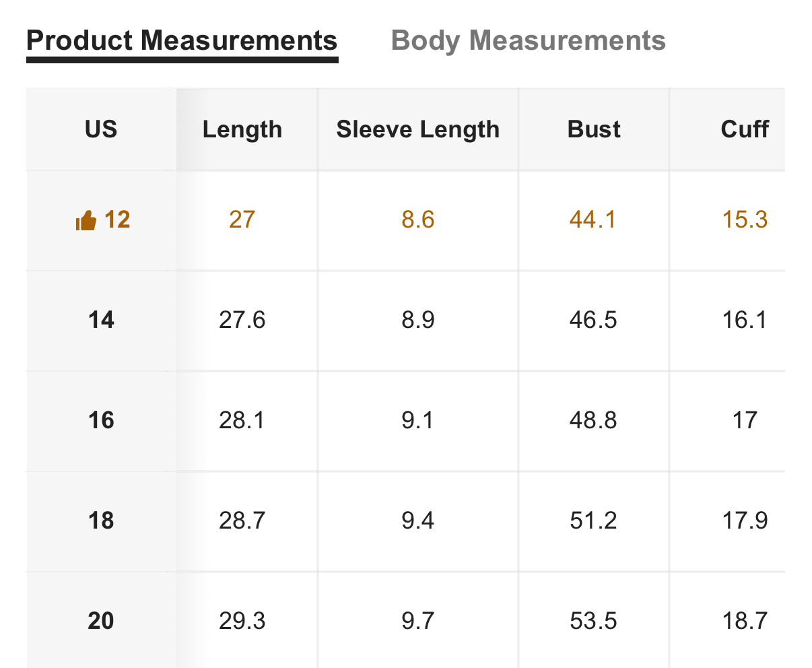Click the 44.1 bust value for size 12
Viewport: 812px width, 668px height.
point(593,220)
